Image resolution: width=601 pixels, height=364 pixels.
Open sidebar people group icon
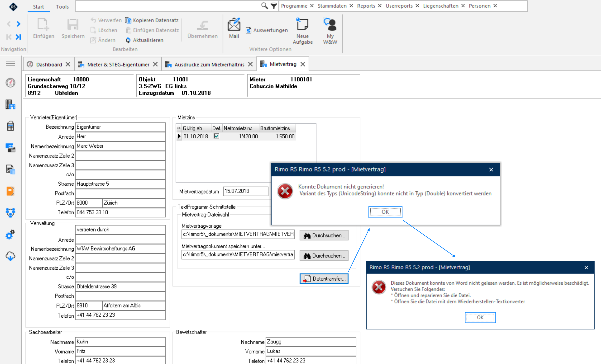pyautogui.click(x=10, y=213)
